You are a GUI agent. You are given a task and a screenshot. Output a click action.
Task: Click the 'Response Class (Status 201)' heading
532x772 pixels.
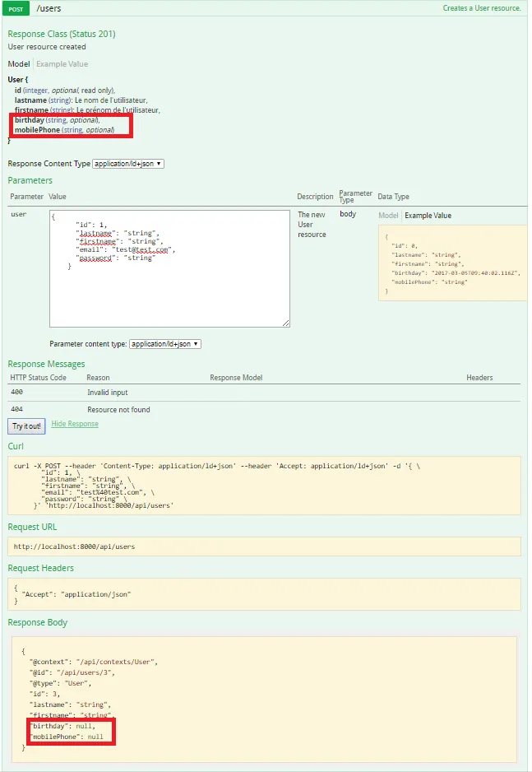coord(62,34)
